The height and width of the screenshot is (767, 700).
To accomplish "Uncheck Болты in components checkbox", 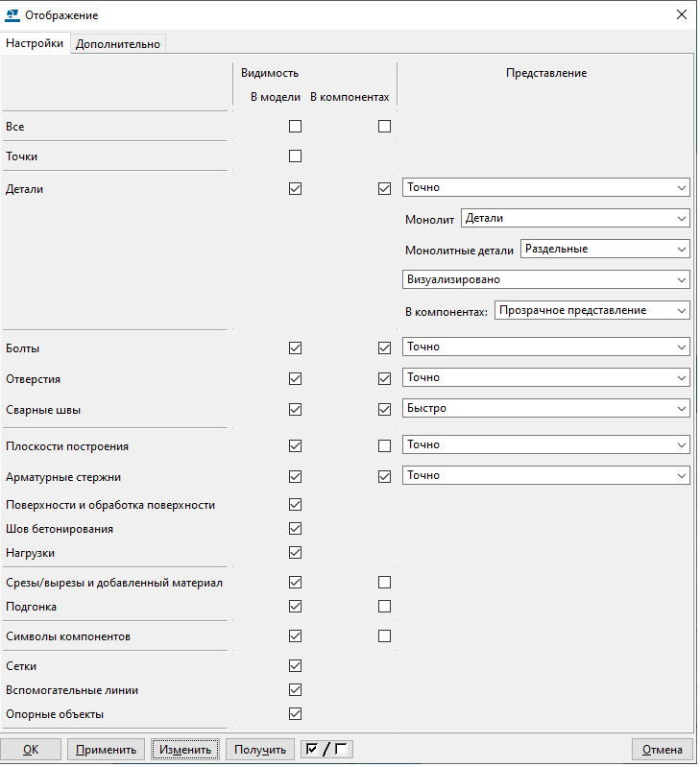I will point(384,348).
